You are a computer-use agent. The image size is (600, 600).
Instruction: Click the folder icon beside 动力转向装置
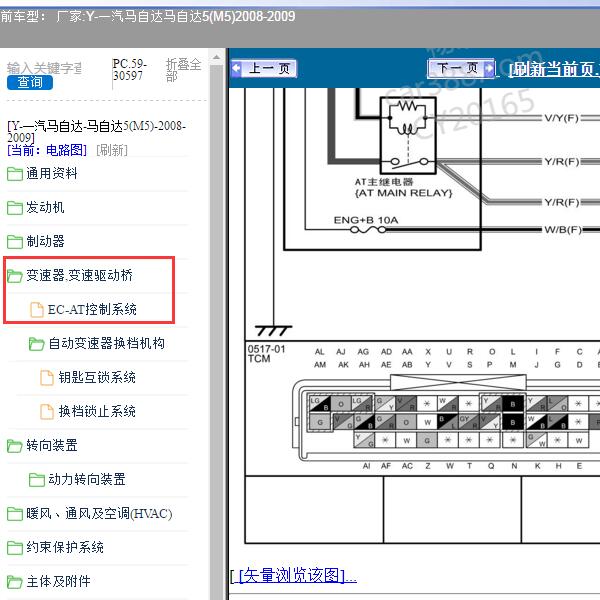[36, 480]
